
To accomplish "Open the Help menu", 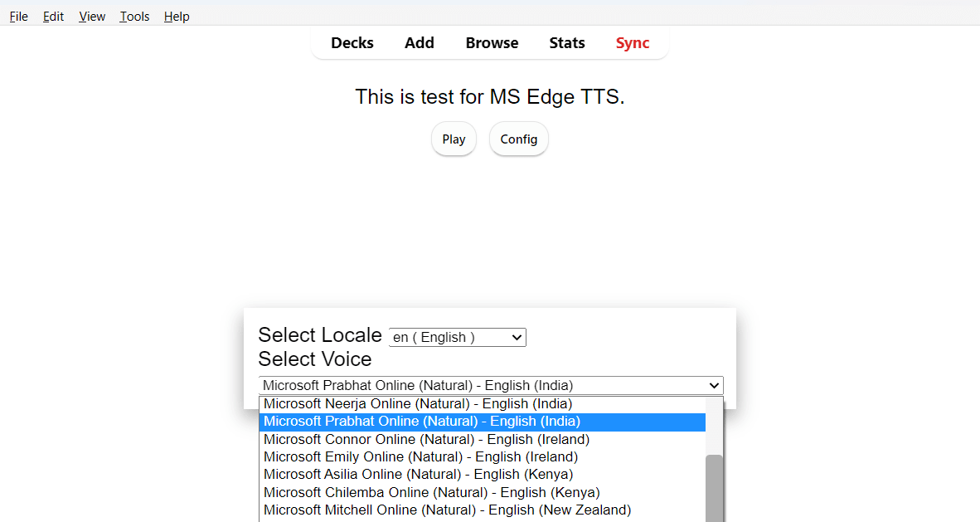I will [x=177, y=17].
